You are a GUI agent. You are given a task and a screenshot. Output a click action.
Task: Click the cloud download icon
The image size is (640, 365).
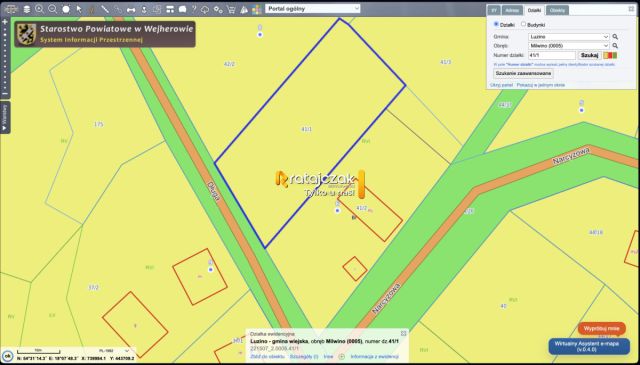[205, 9]
